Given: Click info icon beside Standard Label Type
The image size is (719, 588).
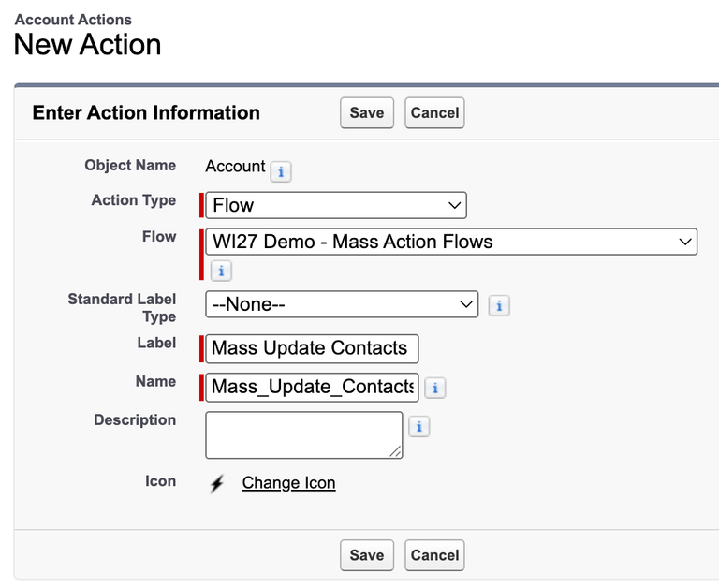Looking at the screenshot, I should pos(499,305).
